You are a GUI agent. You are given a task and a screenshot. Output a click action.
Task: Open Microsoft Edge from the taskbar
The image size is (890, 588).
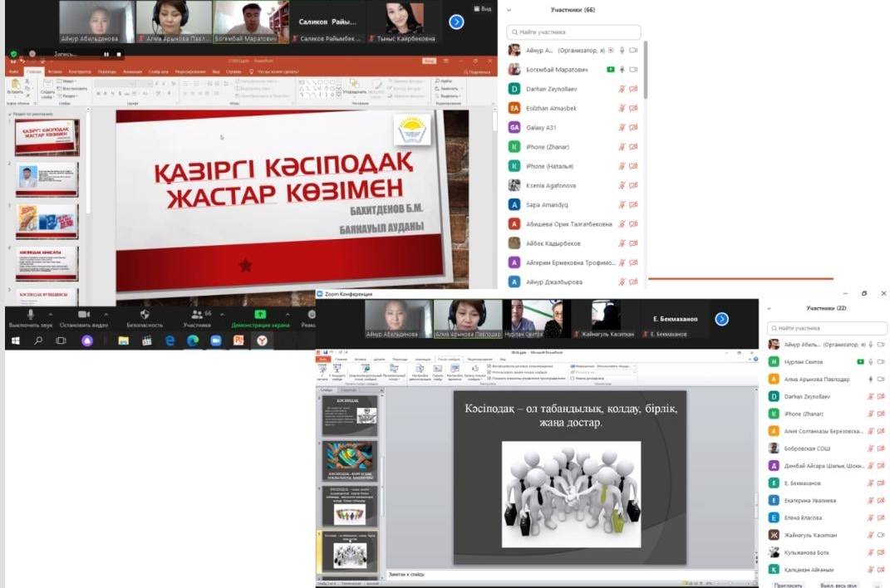193,341
